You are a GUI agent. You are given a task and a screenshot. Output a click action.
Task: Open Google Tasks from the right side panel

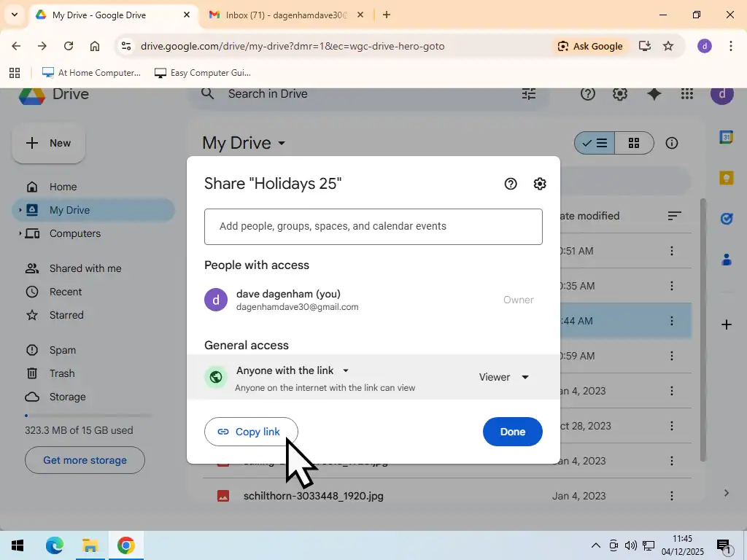[726, 218]
